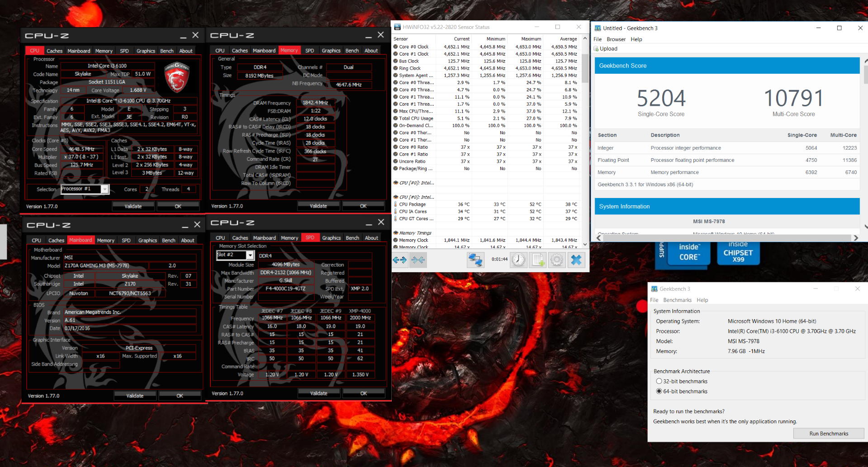The height and width of the screenshot is (467, 868).
Task: Click the HWiNFO sensor list scroll-up arrow
Action: (585, 38)
